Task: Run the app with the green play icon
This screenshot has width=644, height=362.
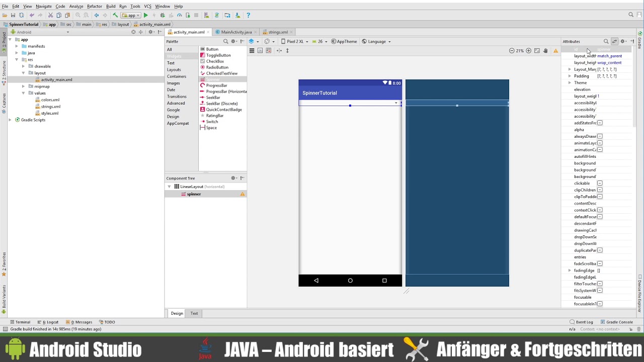Action: click(x=145, y=15)
